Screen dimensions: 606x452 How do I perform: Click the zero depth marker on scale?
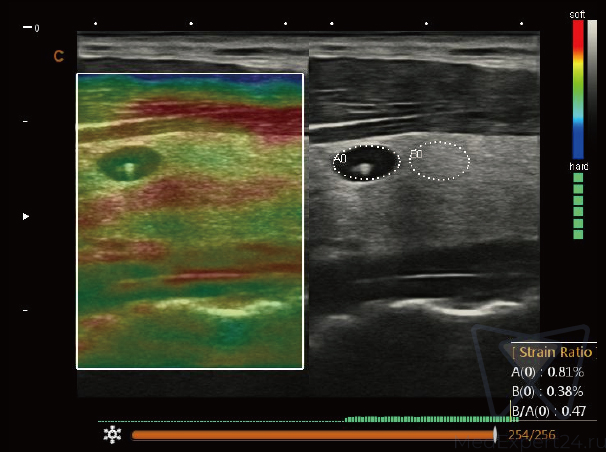click(x=36, y=28)
